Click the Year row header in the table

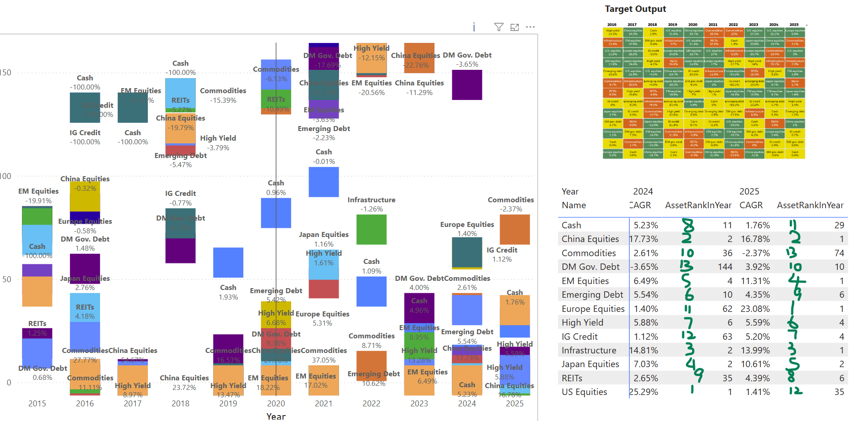[570, 191]
